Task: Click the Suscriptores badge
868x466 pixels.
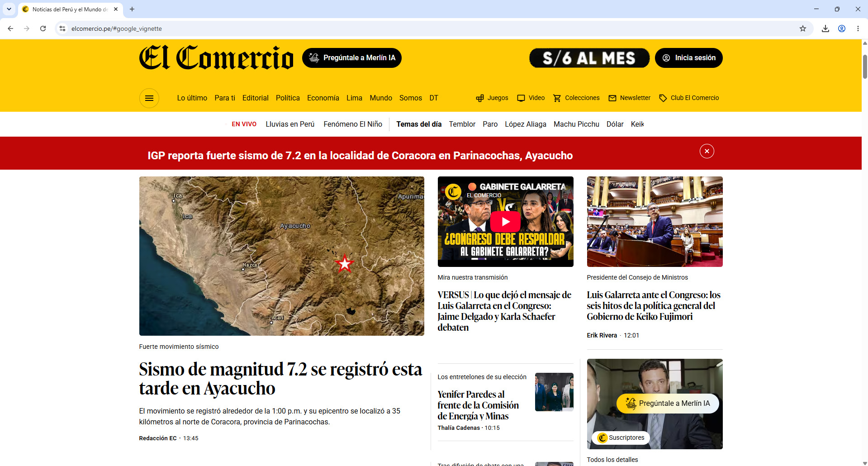Action: [x=621, y=437]
